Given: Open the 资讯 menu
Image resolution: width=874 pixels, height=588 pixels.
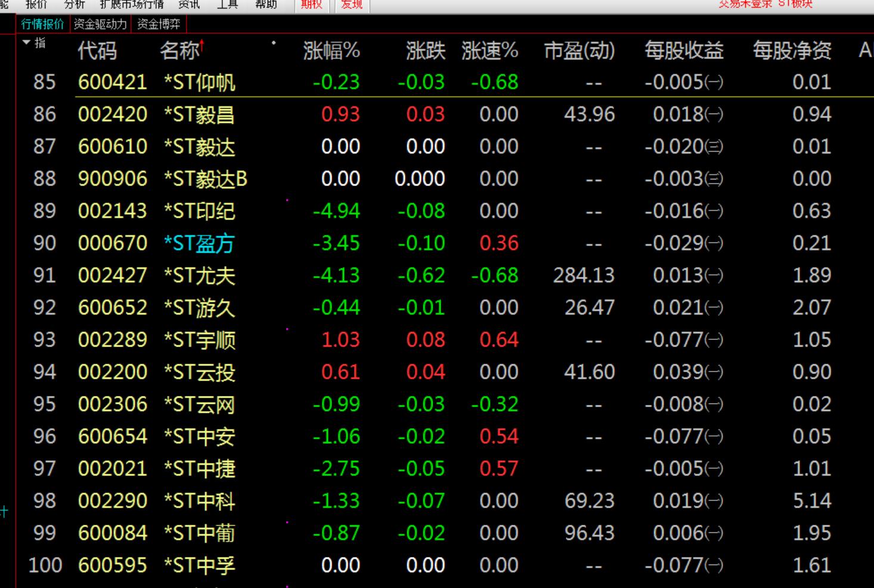Looking at the screenshot, I should [x=189, y=4].
